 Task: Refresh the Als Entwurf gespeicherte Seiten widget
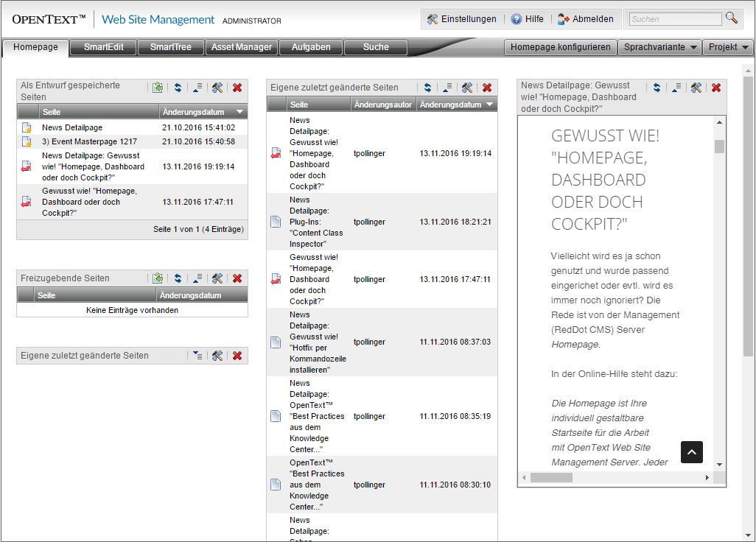click(178, 88)
